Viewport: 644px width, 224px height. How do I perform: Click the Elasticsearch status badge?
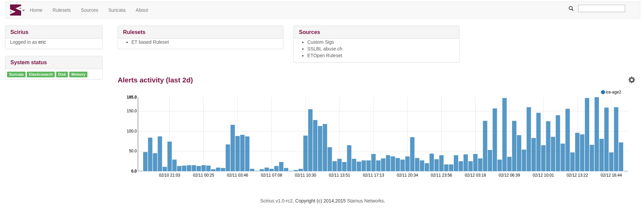41,74
